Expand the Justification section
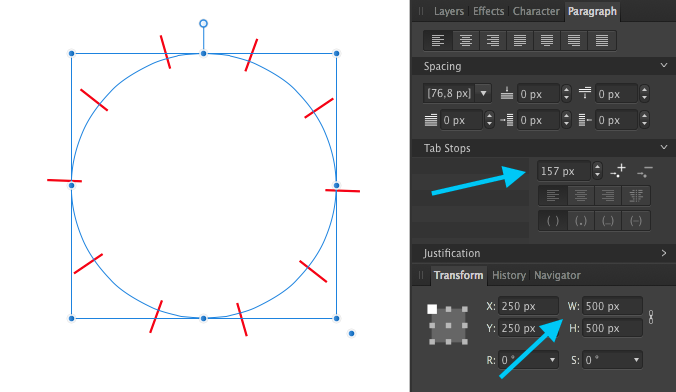Image resolution: width=676 pixels, height=392 pixels. coord(663,253)
